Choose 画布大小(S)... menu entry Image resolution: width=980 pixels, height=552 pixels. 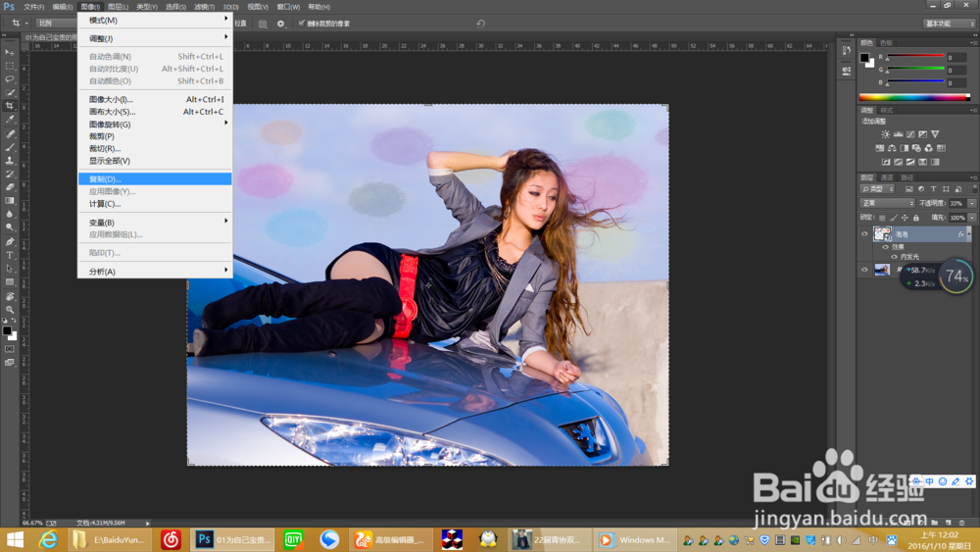tap(155, 112)
